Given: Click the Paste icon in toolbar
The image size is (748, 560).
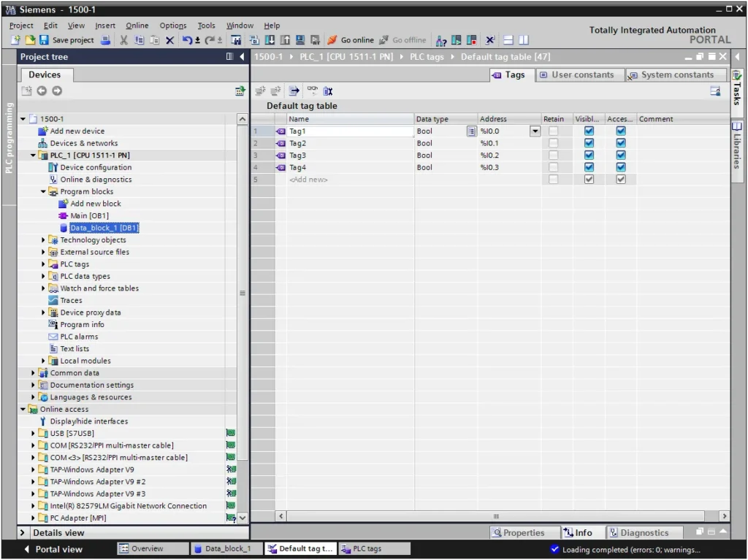Looking at the screenshot, I should pyautogui.click(x=154, y=40).
